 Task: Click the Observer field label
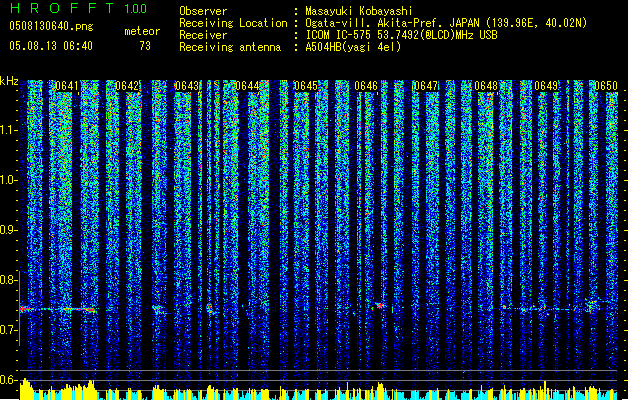(x=203, y=11)
